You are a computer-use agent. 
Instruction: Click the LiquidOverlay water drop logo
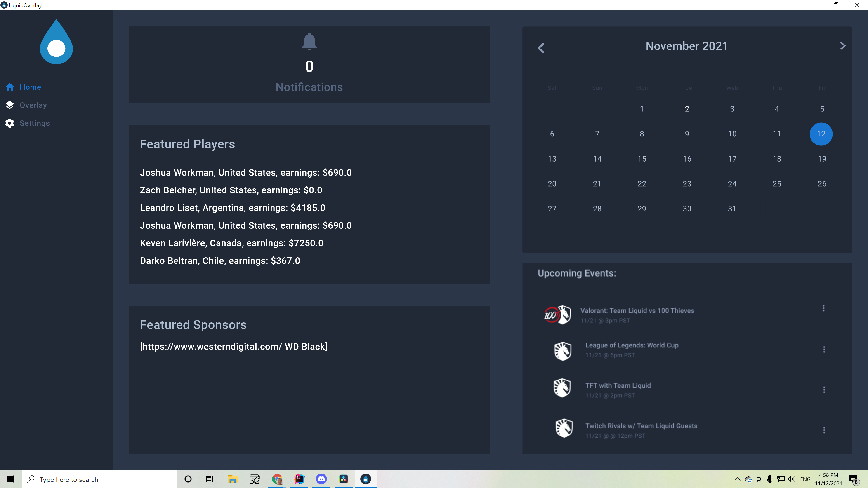56,42
